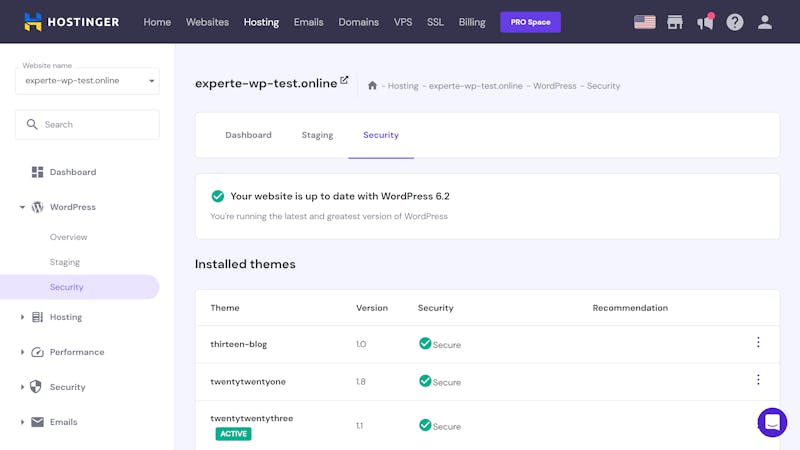Viewport: 800px width, 450px height.
Task: Click Secure checkmark in twentytwentythree row
Action: pyautogui.click(x=425, y=425)
